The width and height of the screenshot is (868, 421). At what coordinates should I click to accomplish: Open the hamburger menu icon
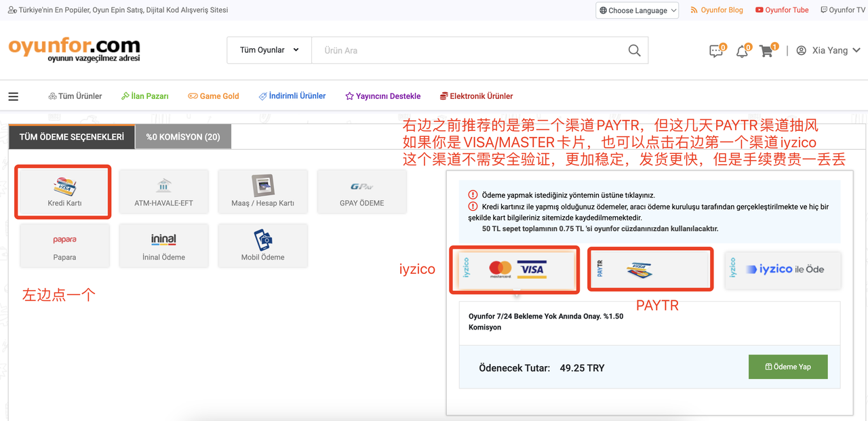(13, 96)
